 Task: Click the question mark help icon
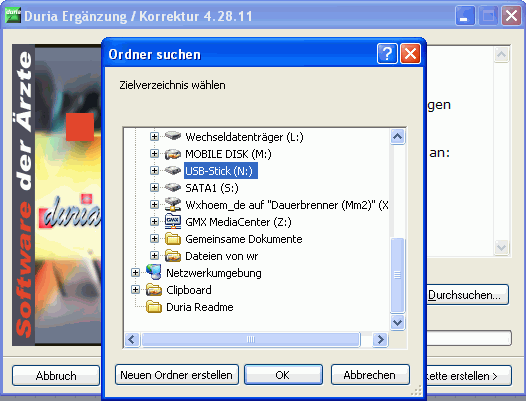coord(387,54)
